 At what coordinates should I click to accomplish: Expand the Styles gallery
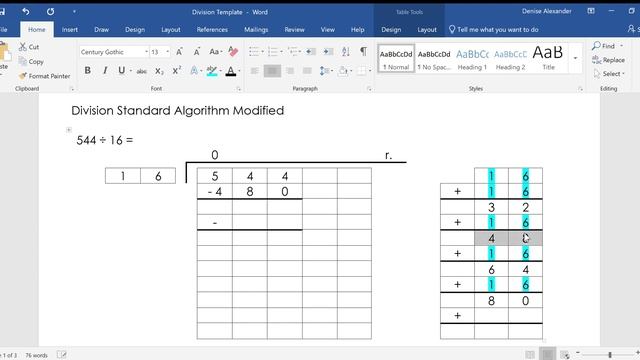tap(576, 58)
